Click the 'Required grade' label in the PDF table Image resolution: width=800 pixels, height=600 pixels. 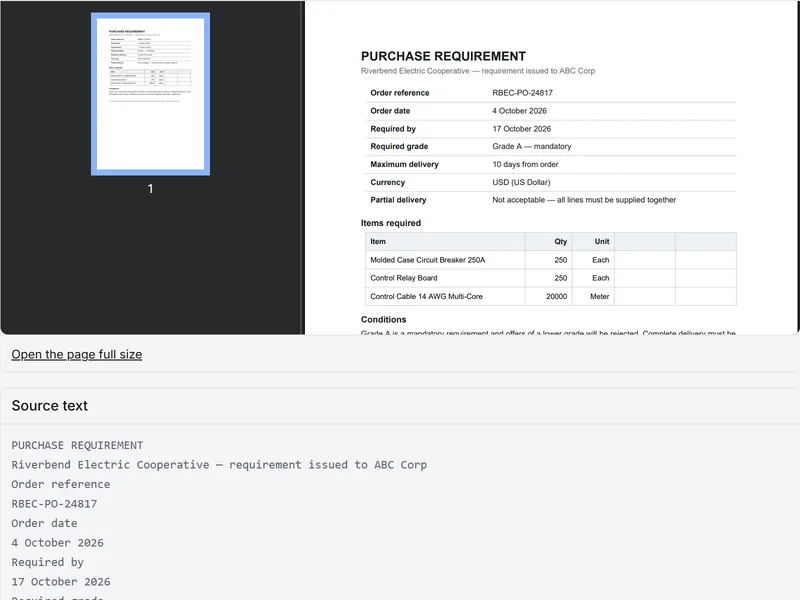[399, 146]
